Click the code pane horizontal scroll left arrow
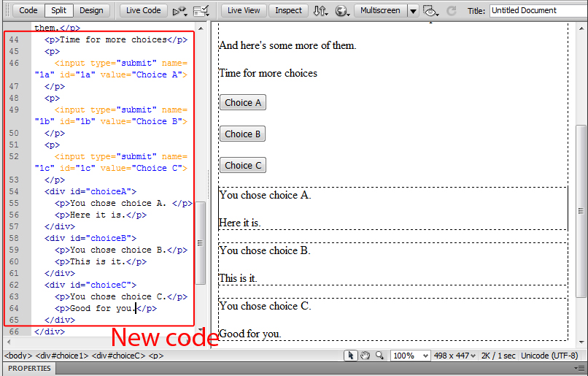The width and height of the screenshot is (588, 376). pos(9,342)
